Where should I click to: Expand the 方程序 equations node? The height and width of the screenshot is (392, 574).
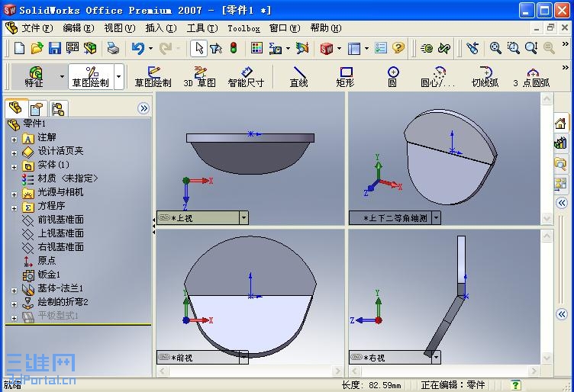click(14, 208)
